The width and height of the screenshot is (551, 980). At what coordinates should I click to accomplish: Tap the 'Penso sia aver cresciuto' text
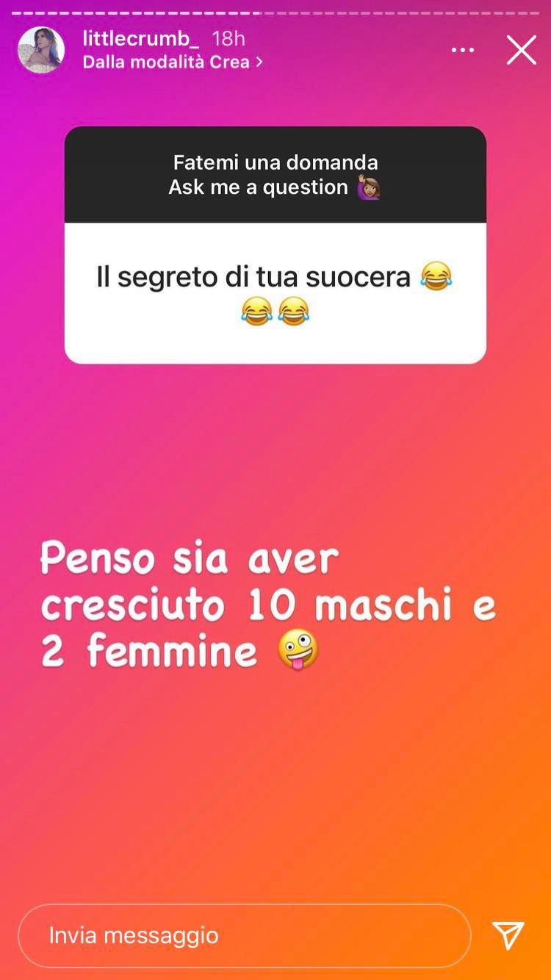(x=190, y=582)
